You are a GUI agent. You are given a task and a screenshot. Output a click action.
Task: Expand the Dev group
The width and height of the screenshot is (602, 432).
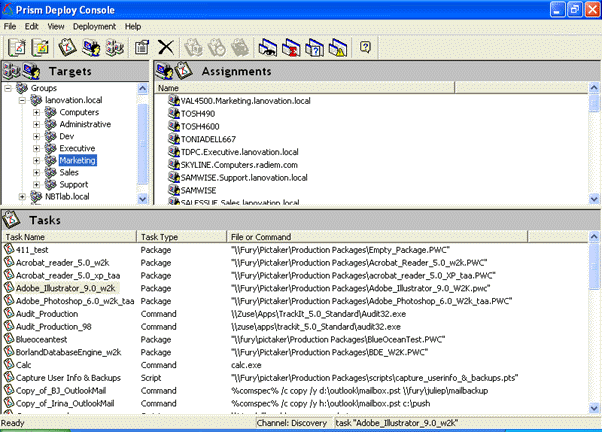coord(36,136)
